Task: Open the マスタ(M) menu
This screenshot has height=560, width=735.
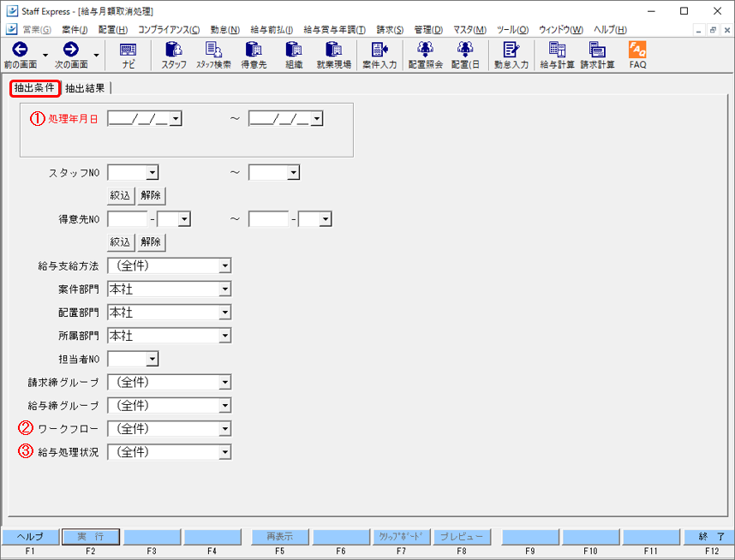Action: click(x=469, y=29)
